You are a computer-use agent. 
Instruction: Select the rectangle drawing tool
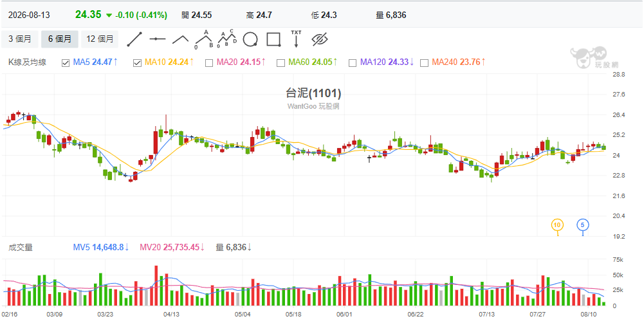pyautogui.click(x=273, y=39)
